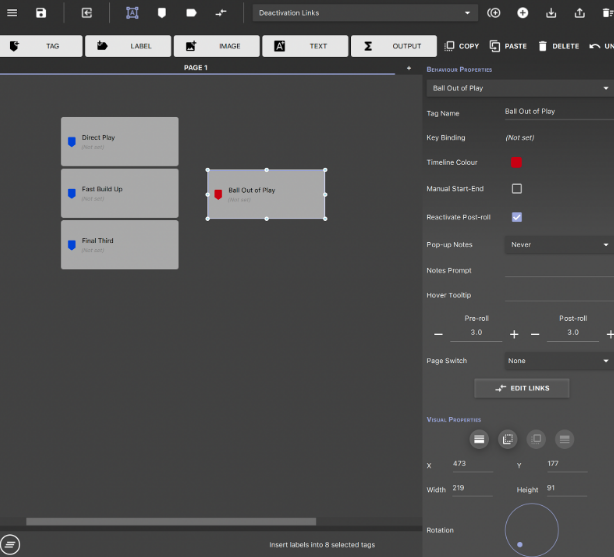Enable the Manual Start-End checkbox
Screen dimensions: 614x557
(x=517, y=189)
